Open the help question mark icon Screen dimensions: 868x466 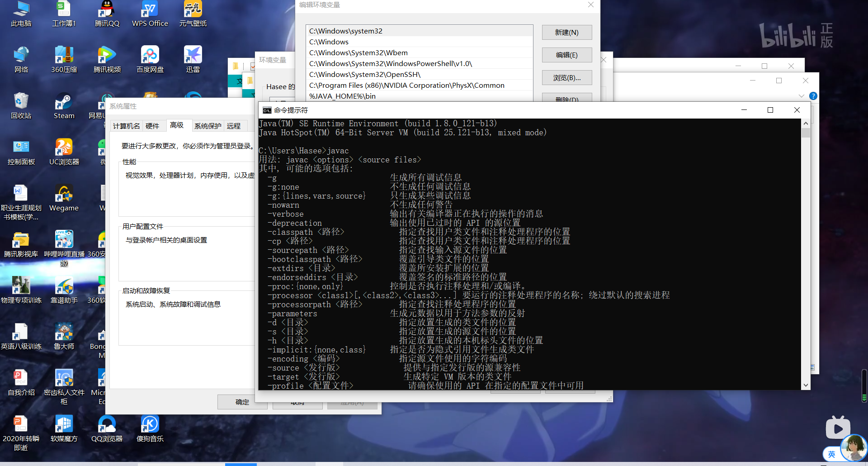813,96
